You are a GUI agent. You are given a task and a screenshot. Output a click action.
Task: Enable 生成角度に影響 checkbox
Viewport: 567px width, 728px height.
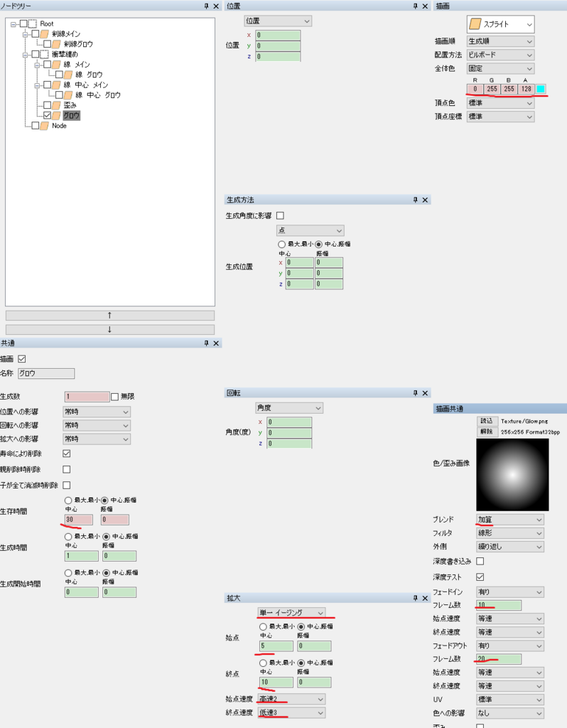click(280, 215)
